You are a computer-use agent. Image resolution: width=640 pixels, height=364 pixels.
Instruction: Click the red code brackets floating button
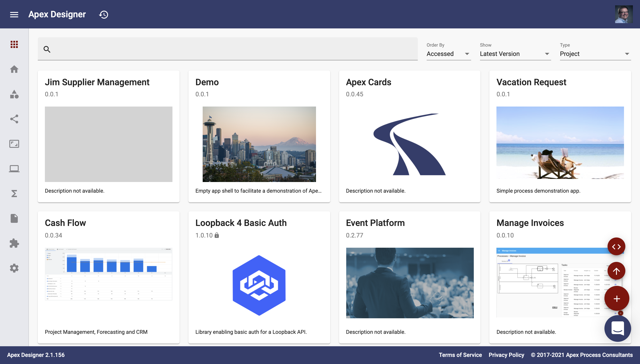616,247
